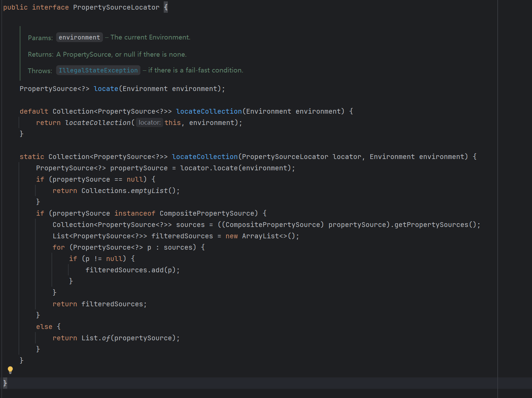This screenshot has height=398, width=532.
Task: Click 'return filteredSources' statement
Action: pos(100,304)
